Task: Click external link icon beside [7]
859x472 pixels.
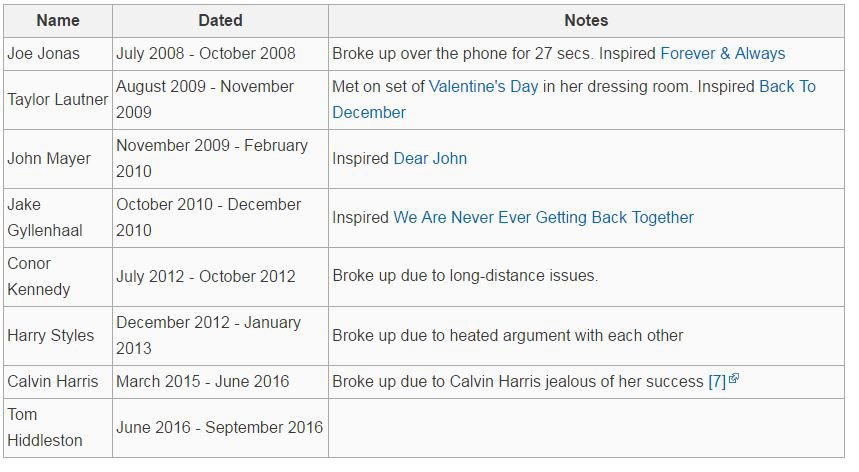Action: [734, 380]
